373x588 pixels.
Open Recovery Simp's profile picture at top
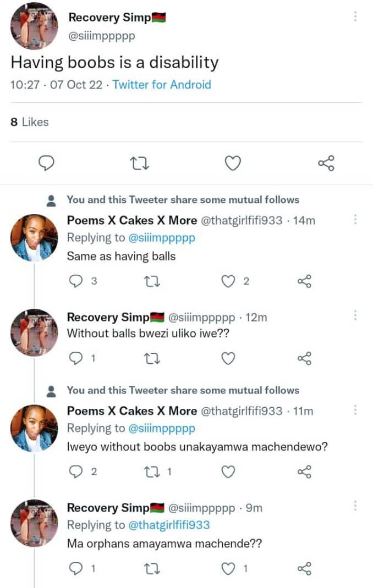[34, 26]
